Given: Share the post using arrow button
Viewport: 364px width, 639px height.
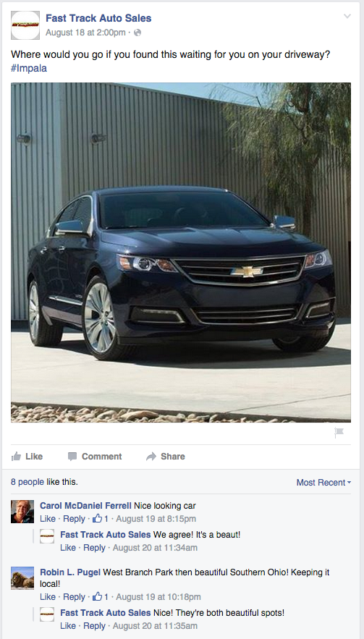Looking at the screenshot, I should pos(166,457).
